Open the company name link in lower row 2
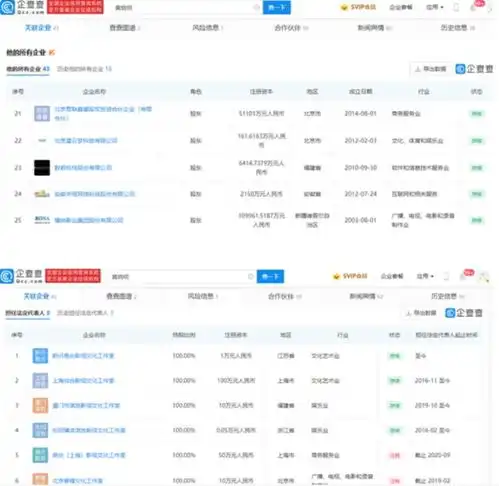499x486 pixels. [x=83, y=380]
